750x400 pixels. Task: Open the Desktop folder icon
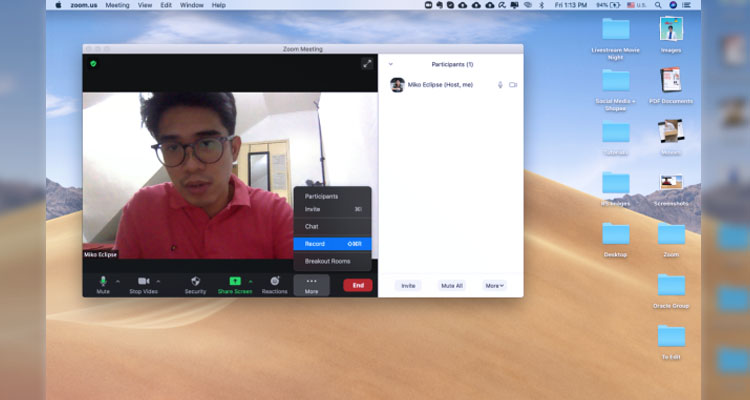coord(615,233)
